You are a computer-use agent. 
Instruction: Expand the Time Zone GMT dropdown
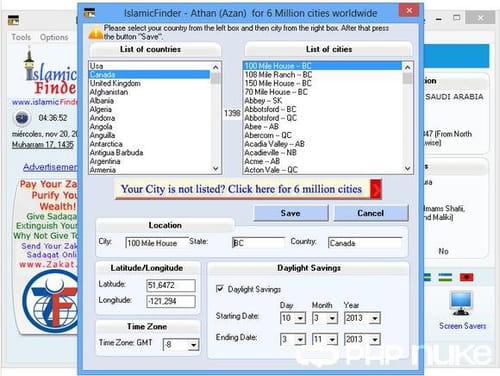pyautogui.click(x=193, y=345)
